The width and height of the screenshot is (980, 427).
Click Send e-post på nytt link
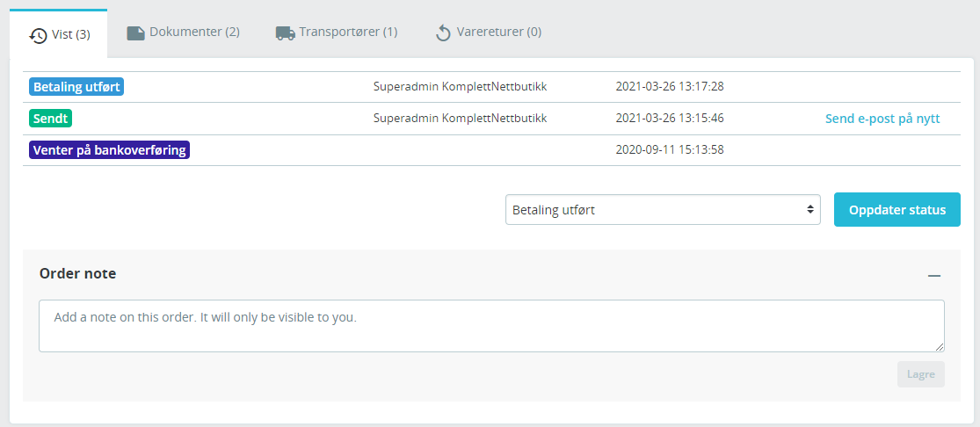(882, 119)
